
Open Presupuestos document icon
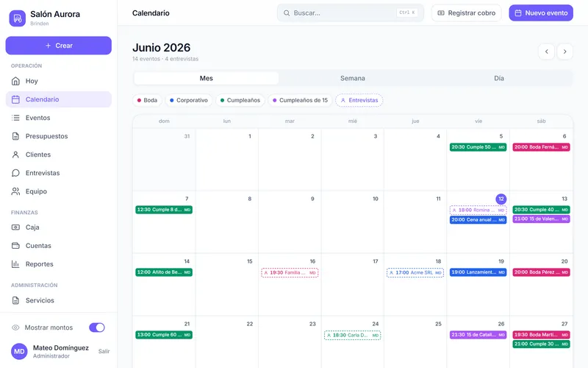coord(15,136)
